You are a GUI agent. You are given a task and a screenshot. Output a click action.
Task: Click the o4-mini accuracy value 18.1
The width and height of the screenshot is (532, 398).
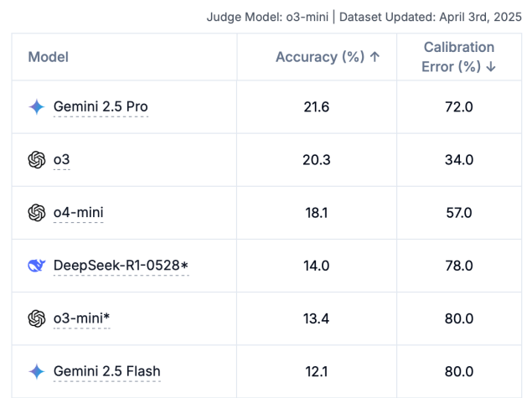tap(317, 213)
